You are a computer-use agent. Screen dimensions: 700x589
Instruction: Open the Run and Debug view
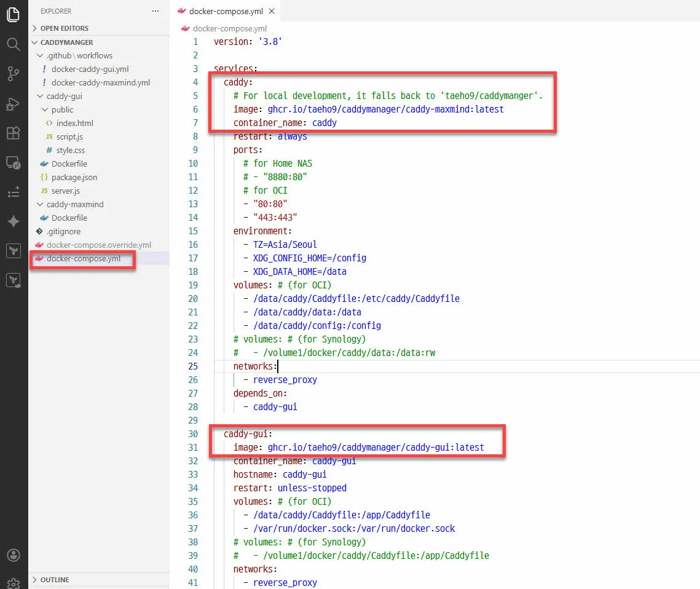click(x=14, y=104)
